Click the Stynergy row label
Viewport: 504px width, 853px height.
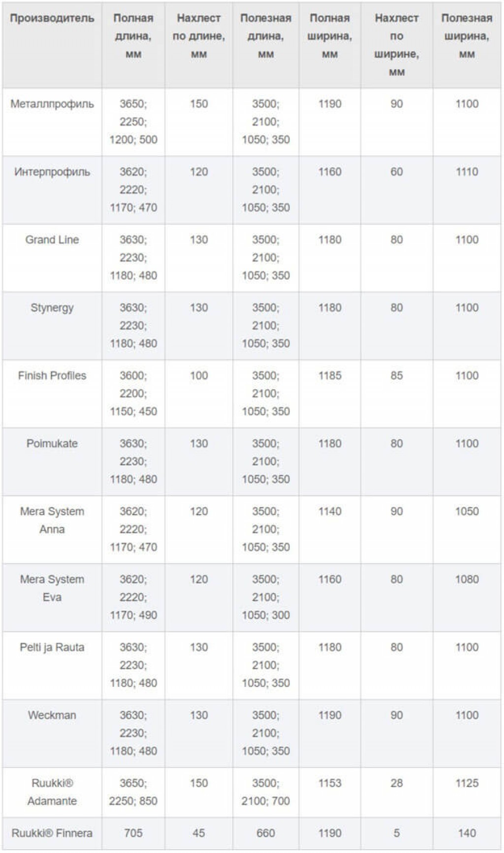tap(52, 308)
